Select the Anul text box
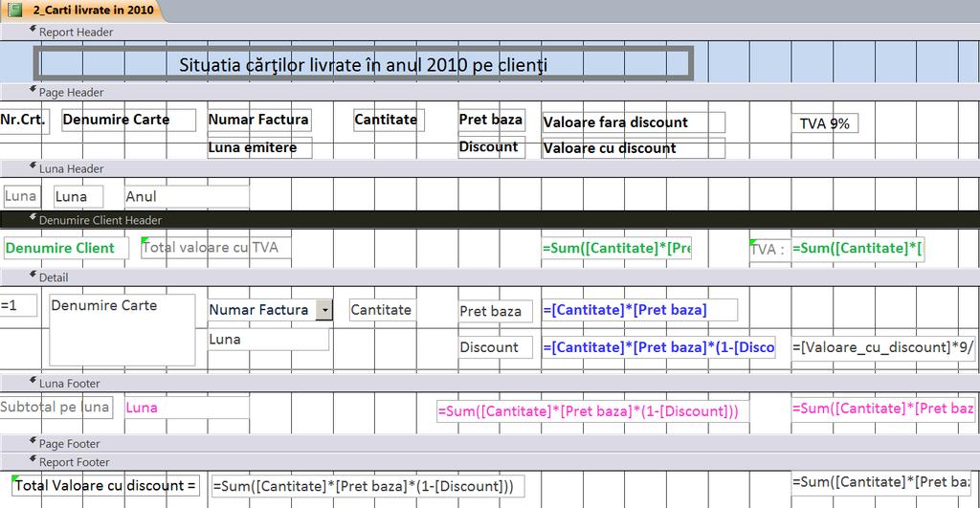 [x=187, y=196]
